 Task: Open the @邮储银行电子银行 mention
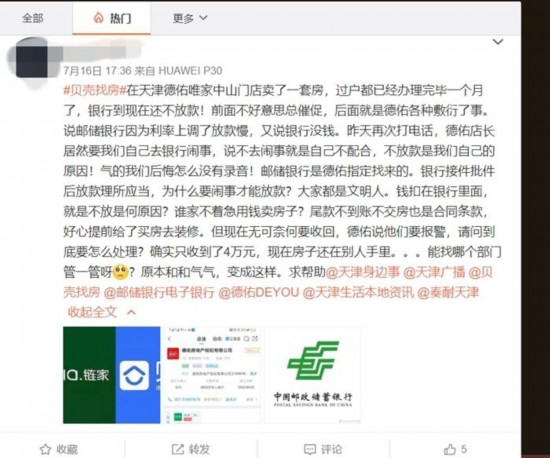(x=159, y=292)
